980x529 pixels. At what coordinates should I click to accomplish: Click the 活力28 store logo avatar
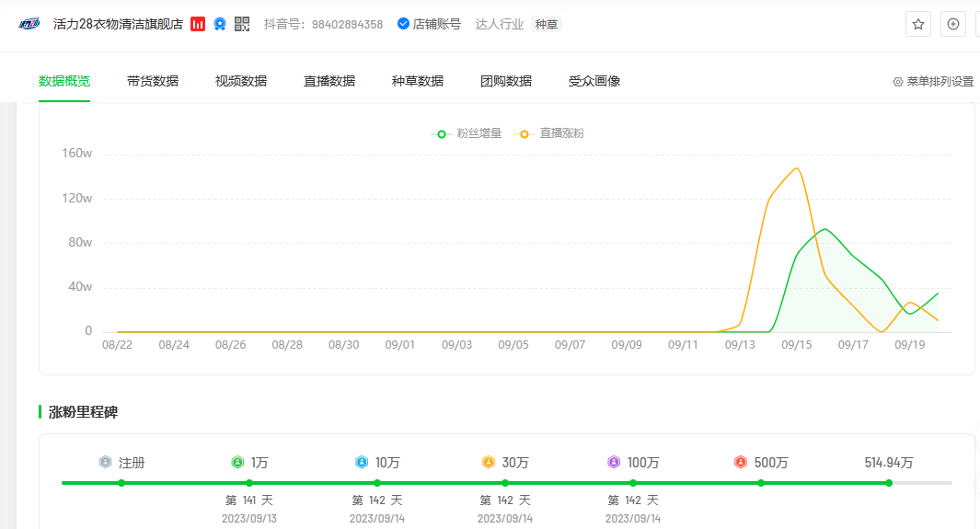point(29,24)
